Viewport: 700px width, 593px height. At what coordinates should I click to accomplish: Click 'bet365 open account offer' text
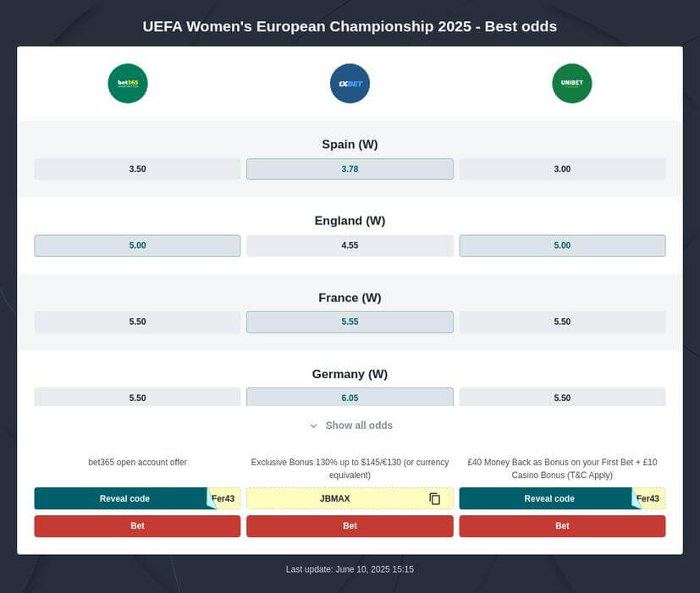pos(137,462)
